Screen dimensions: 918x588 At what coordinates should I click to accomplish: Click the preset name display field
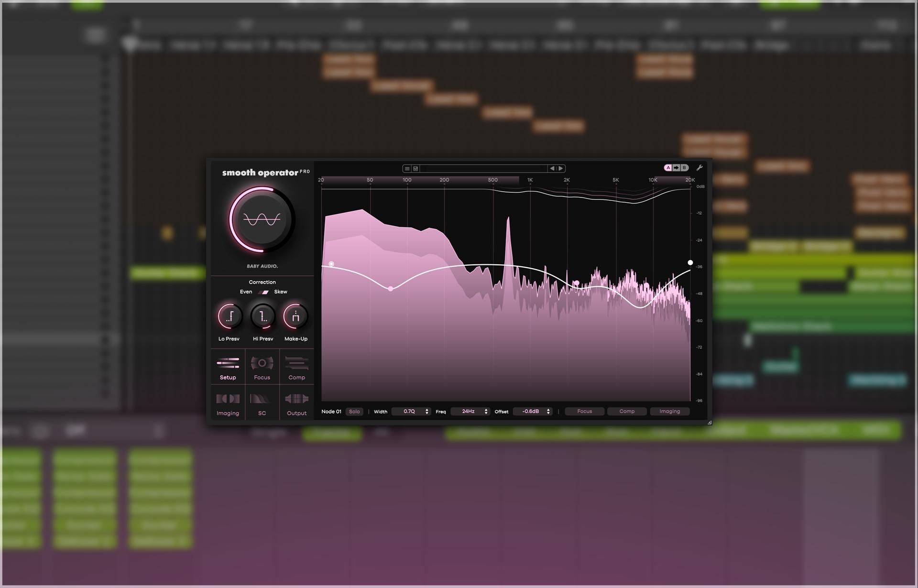click(483, 168)
